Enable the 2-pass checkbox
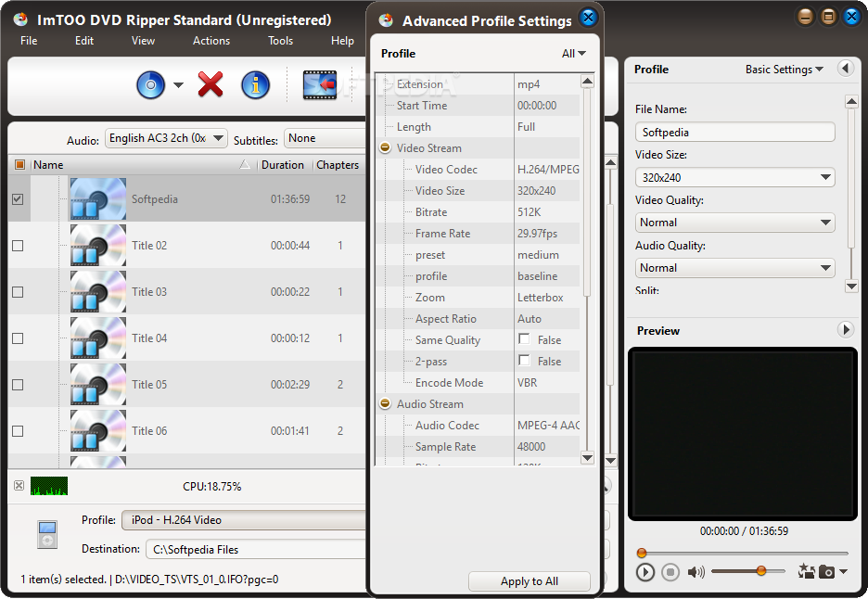 [x=524, y=361]
